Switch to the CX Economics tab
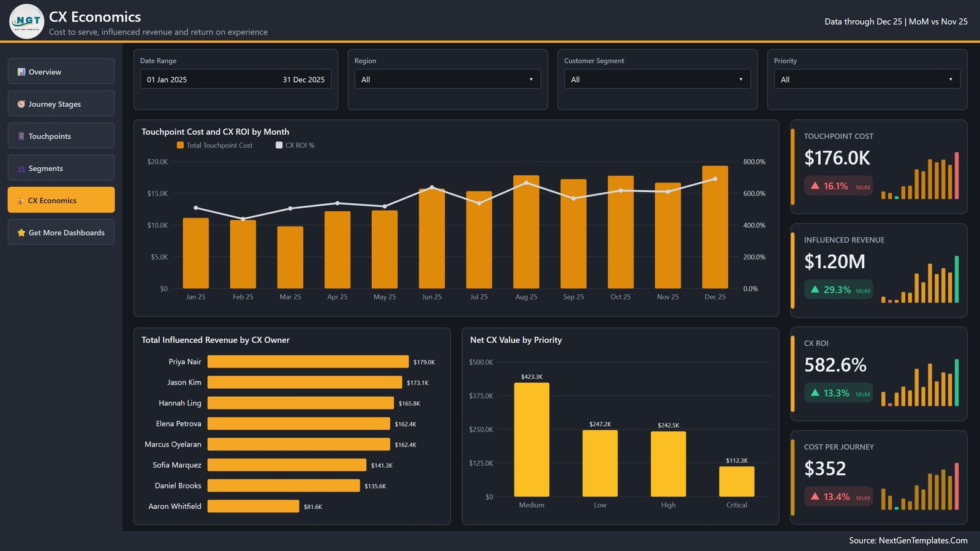980x551 pixels. tap(61, 200)
